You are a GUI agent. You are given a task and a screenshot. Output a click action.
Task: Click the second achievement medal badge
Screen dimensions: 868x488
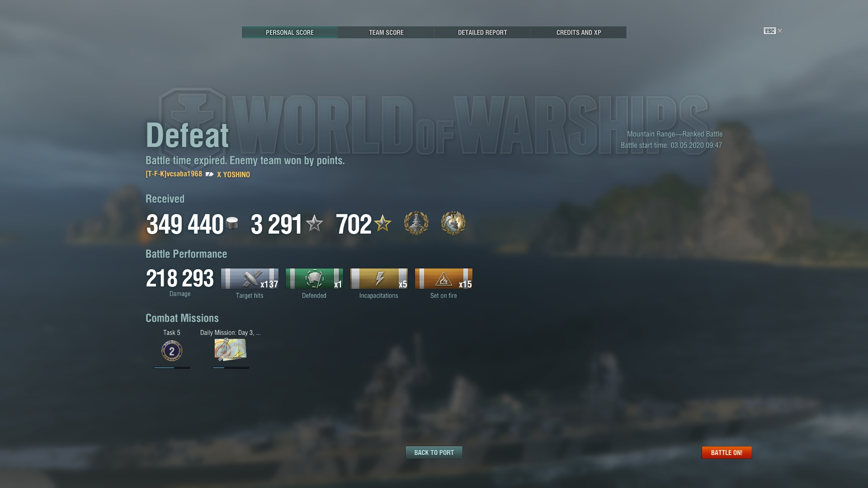coord(453,223)
